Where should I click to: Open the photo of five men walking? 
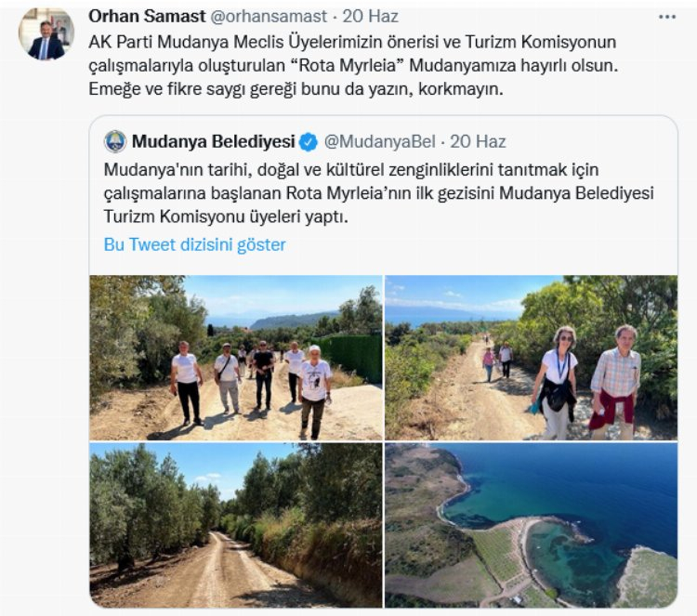pos(236,358)
